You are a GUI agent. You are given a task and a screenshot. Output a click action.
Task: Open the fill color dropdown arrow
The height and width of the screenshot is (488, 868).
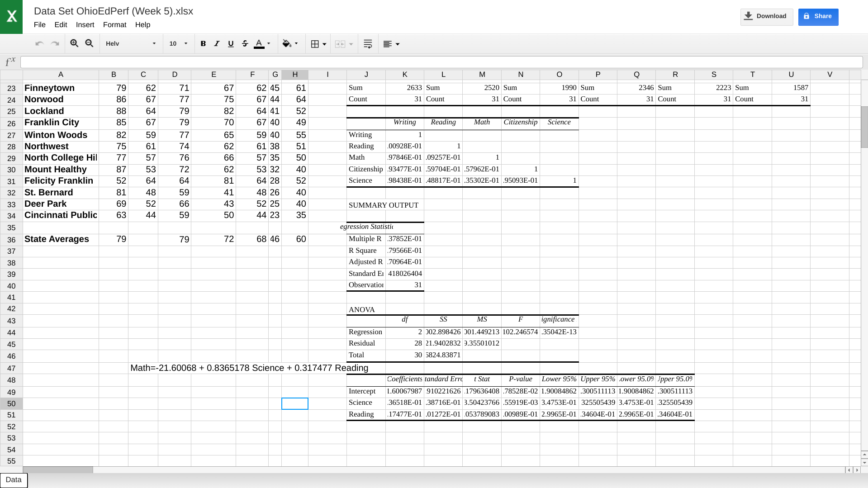pyautogui.click(x=296, y=44)
